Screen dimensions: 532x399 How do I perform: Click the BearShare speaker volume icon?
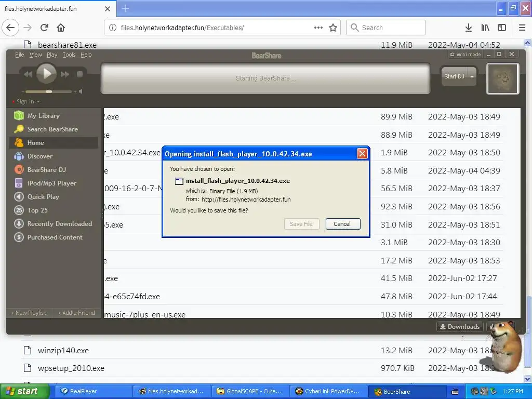81,91
